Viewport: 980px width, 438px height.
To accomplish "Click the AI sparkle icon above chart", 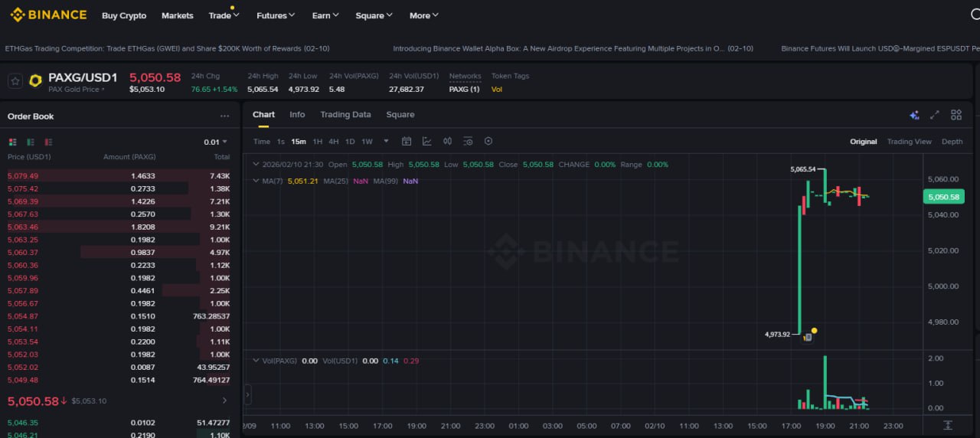I will tap(913, 115).
